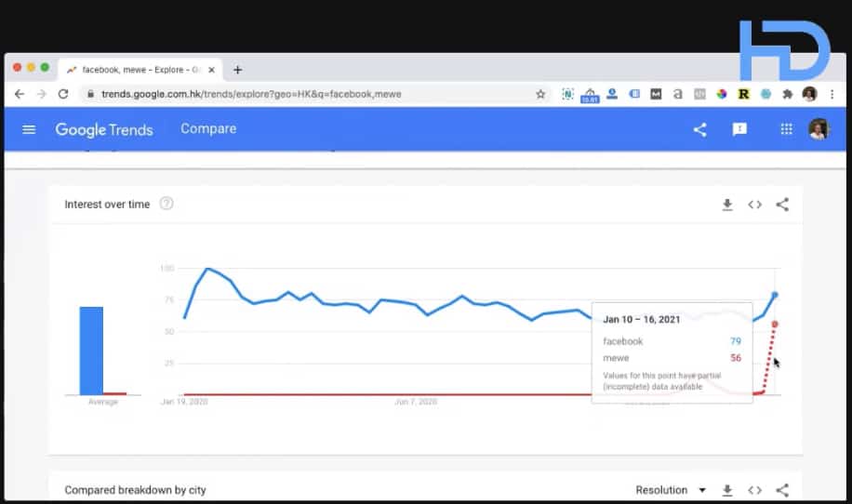
Task: Open the Chrome extensions puzzle menu
Action: click(x=788, y=94)
